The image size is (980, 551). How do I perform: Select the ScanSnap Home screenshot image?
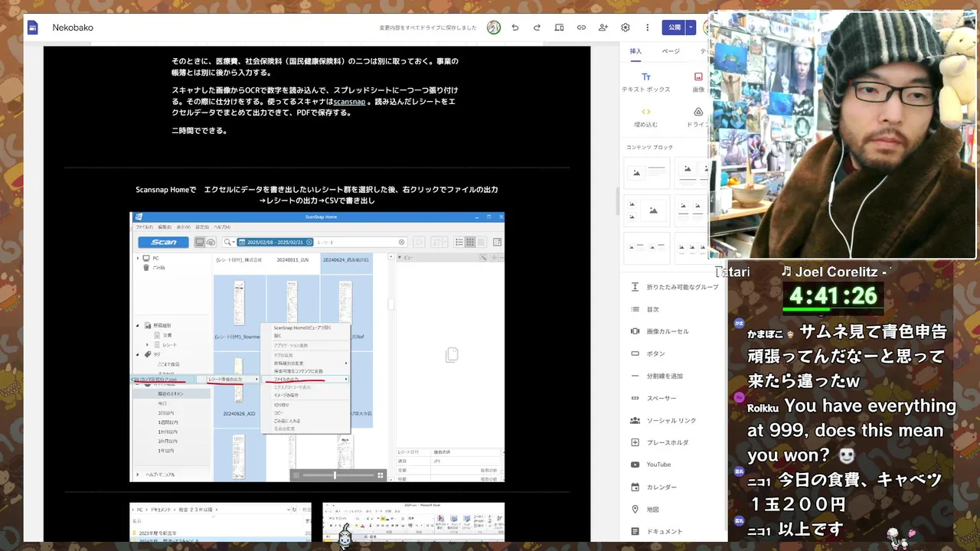pos(317,347)
